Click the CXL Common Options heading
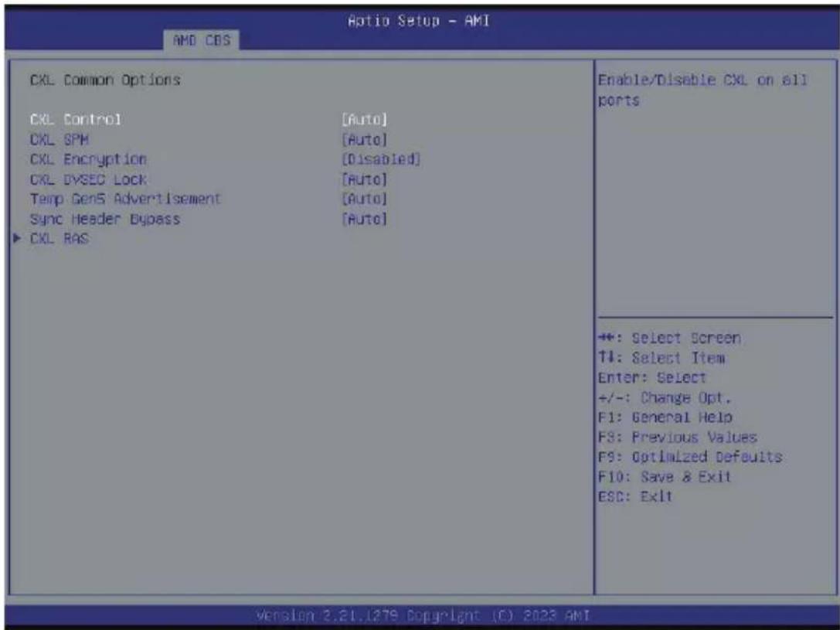The height and width of the screenshot is (630, 840). pos(105,80)
